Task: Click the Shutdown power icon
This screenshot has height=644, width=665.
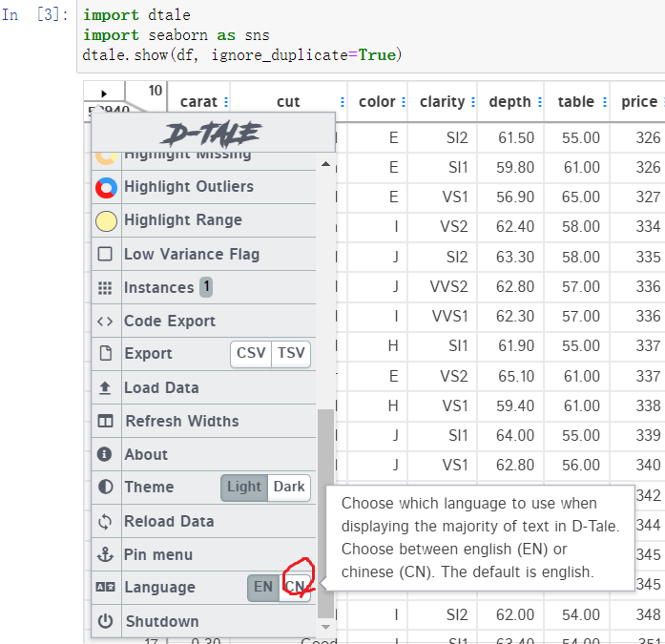Action: click(105, 621)
